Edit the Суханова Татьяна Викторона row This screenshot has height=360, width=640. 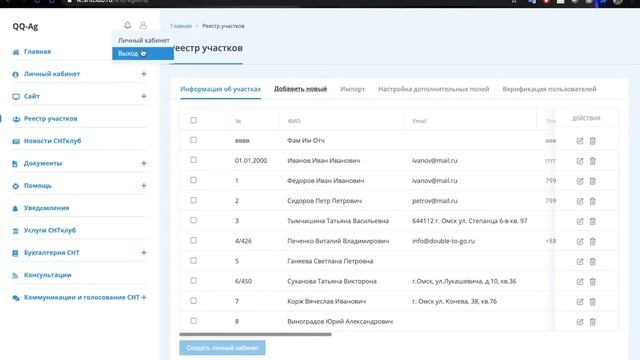[580, 282]
